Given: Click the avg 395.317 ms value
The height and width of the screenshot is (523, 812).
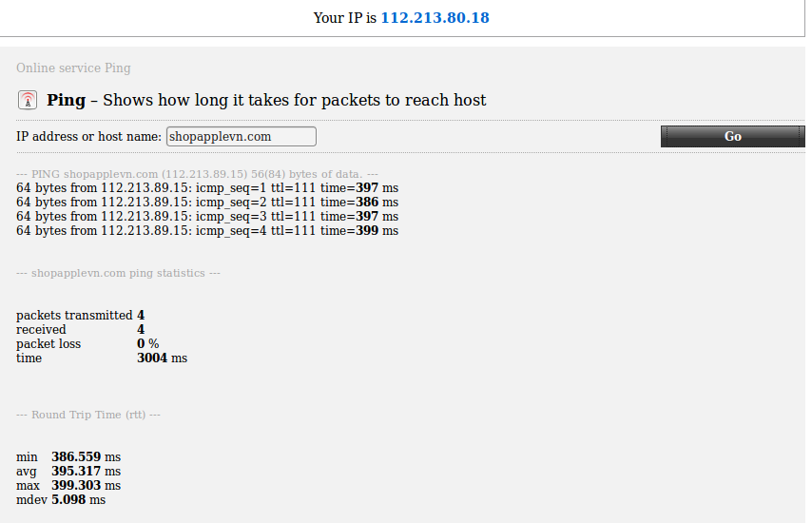Looking at the screenshot, I should click(86, 472).
